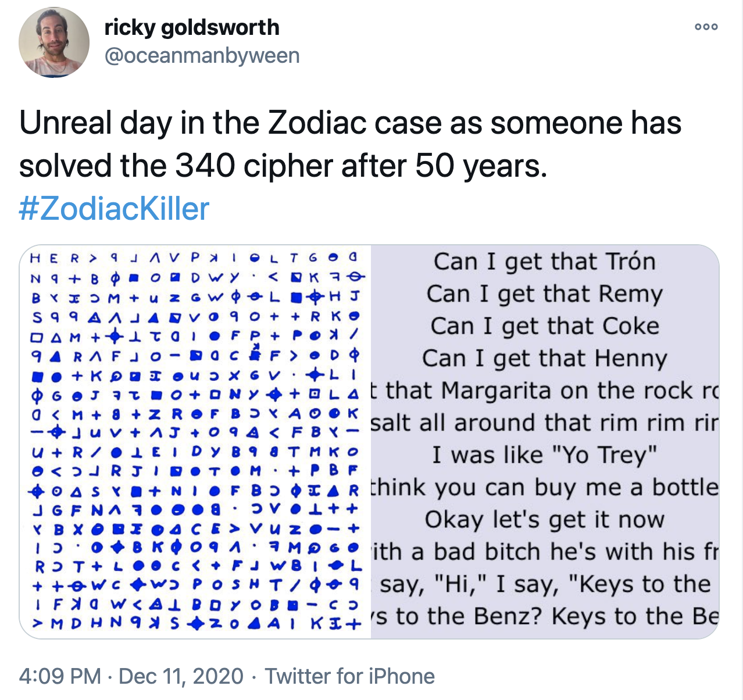The height and width of the screenshot is (700, 743).
Task: Open the Zodiac cipher image
Action: 195,441
